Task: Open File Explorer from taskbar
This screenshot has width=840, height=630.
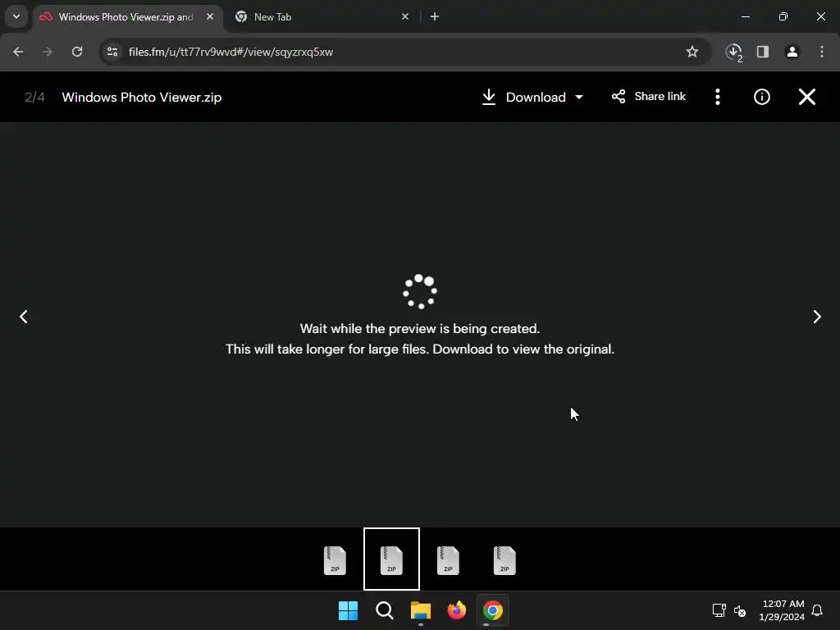Action: [421, 610]
